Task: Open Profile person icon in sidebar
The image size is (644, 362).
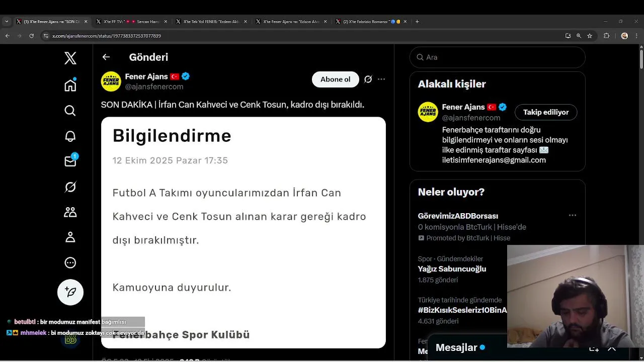Action: tap(70, 237)
